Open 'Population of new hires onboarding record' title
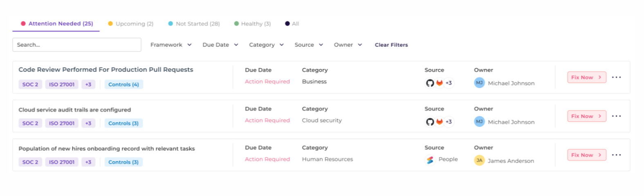 pos(107,149)
